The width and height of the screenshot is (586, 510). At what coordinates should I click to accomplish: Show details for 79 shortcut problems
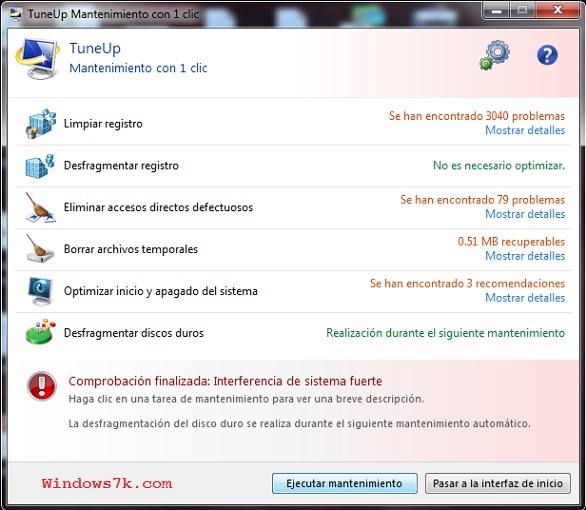tap(525, 214)
